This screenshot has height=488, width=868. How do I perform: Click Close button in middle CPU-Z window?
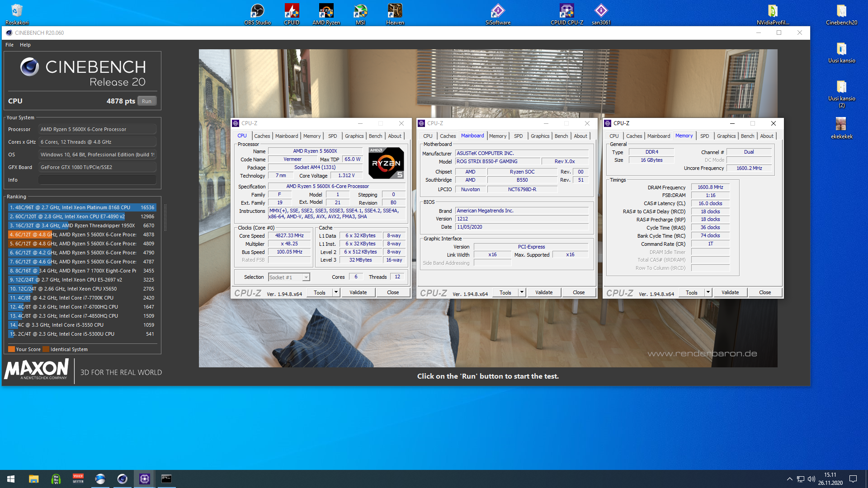pyautogui.click(x=579, y=292)
